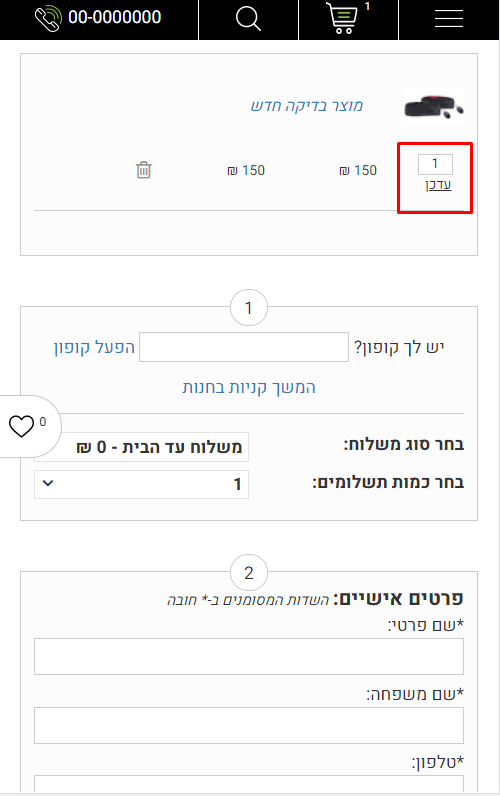Focus the last name (שם משפחה) field
Screen dimensions: 500x796
coord(249,725)
